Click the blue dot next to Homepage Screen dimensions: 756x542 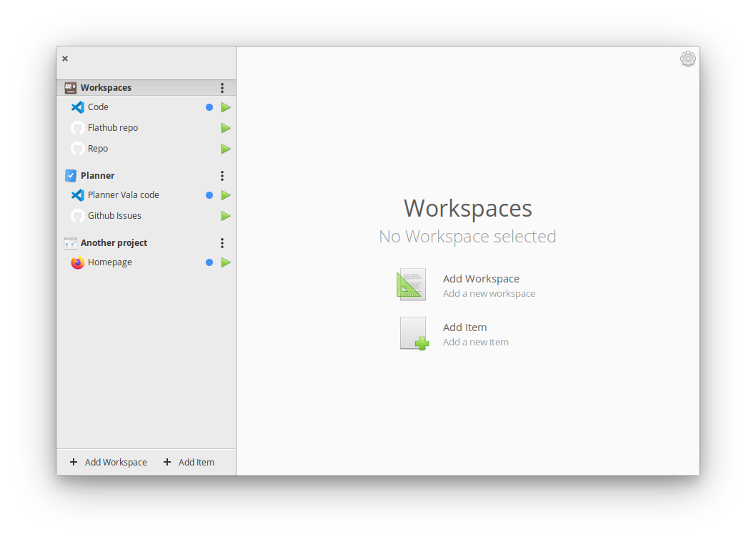coord(209,262)
